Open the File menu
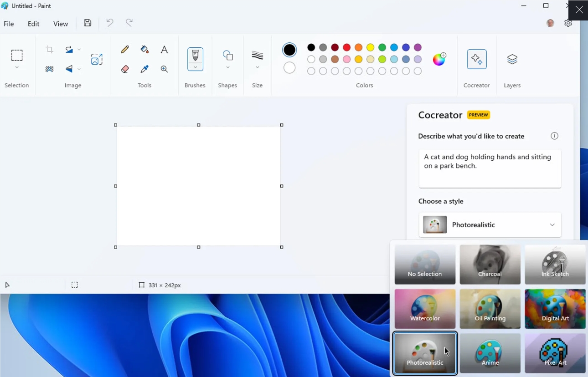588x377 pixels. pos(9,24)
